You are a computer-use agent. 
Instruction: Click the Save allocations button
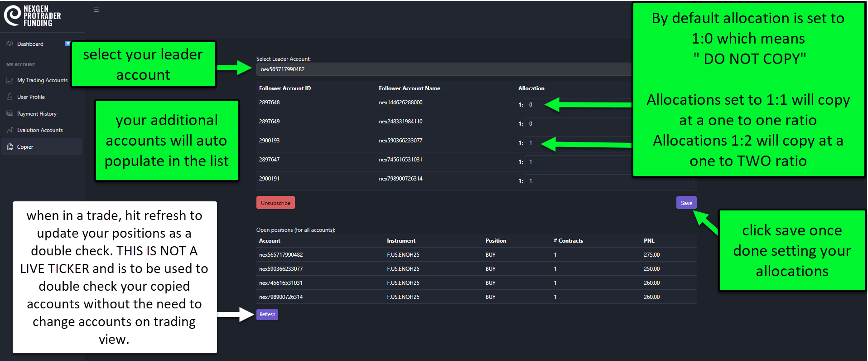pyautogui.click(x=686, y=203)
